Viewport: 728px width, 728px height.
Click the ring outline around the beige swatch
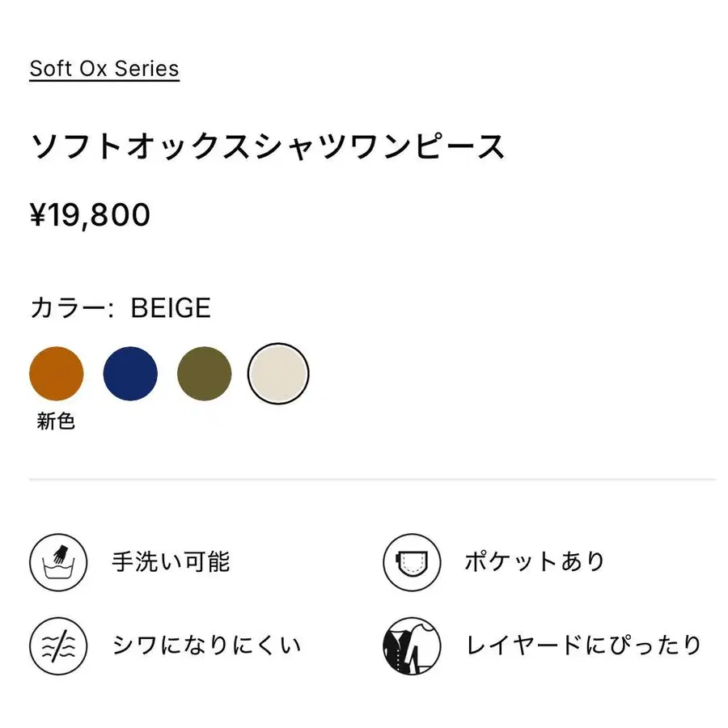tap(278, 344)
